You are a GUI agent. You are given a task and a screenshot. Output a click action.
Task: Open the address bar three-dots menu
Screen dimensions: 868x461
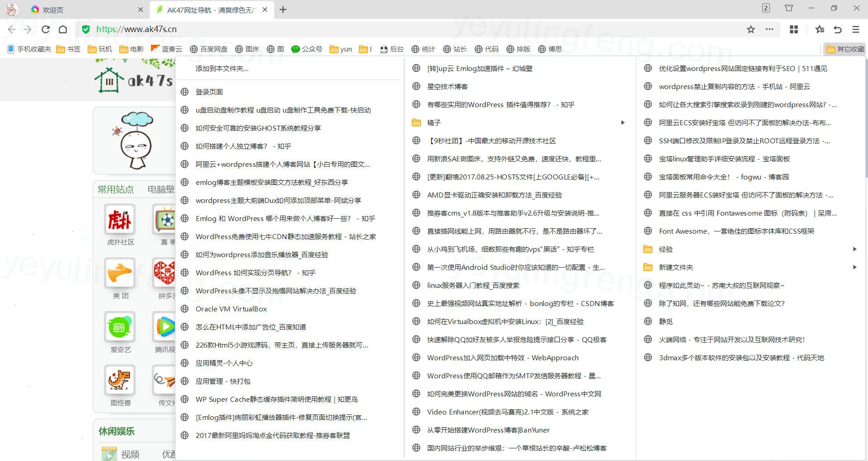769,29
